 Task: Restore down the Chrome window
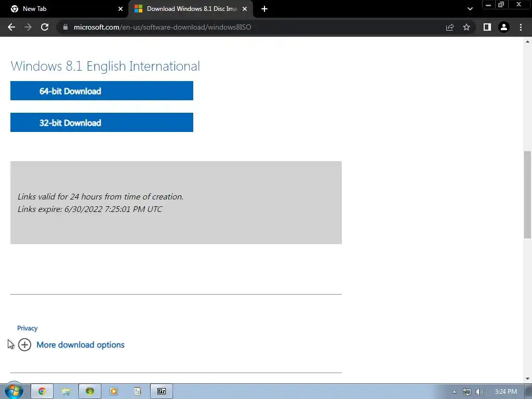[501, 5]
